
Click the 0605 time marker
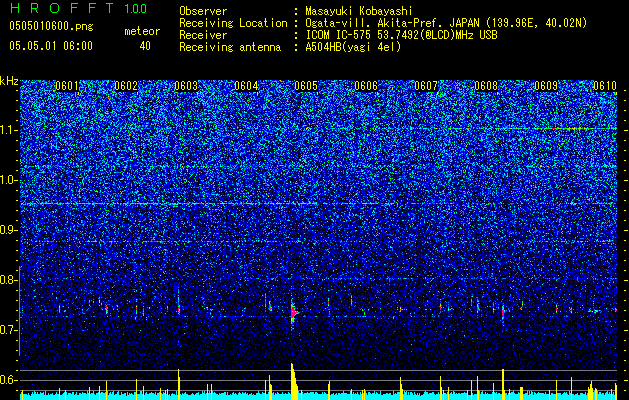(x=306, y=86)
